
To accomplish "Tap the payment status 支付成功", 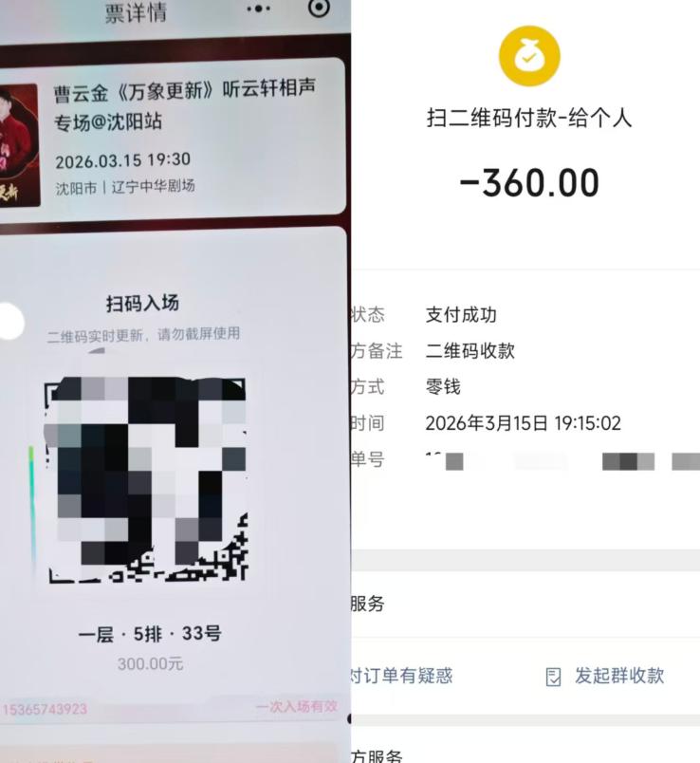I will point(461,314).
